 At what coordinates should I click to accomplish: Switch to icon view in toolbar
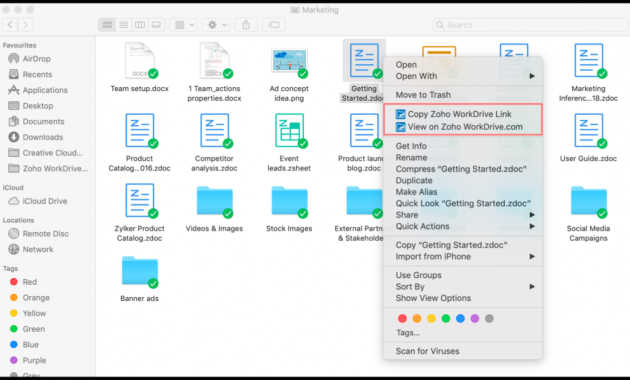(107, 25)
